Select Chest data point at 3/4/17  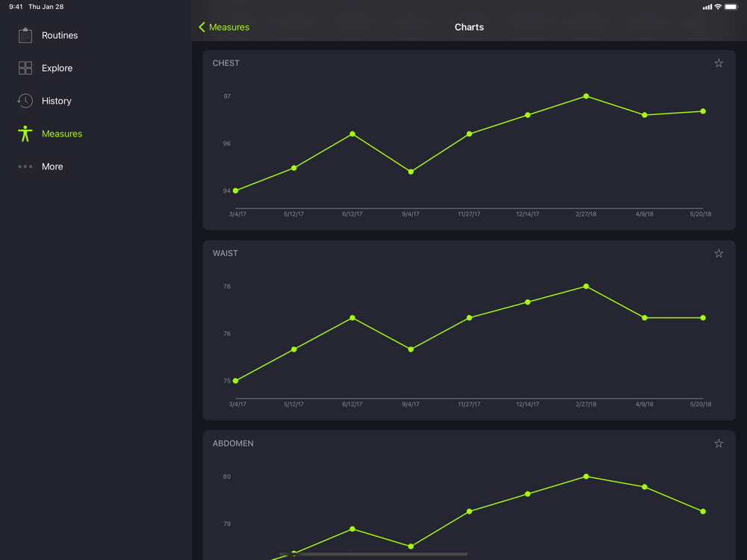[x=235, y=190]
